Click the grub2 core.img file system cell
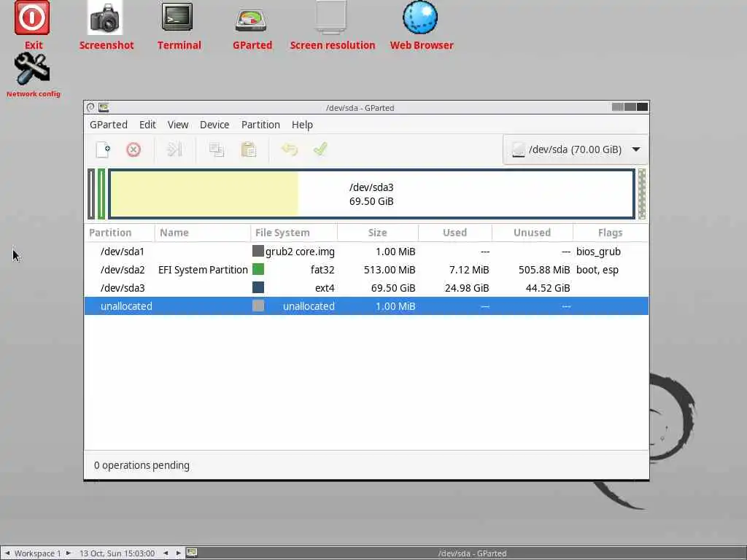 [300, 252]
